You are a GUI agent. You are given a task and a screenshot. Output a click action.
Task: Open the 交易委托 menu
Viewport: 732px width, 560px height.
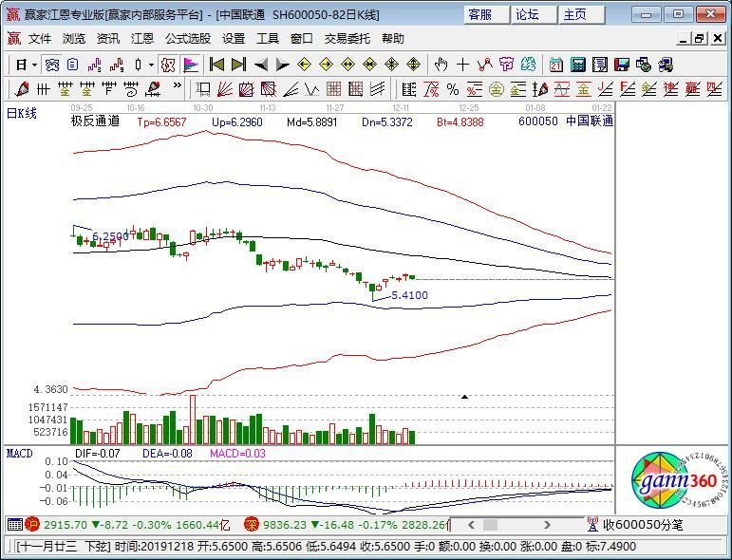point(347,38)
